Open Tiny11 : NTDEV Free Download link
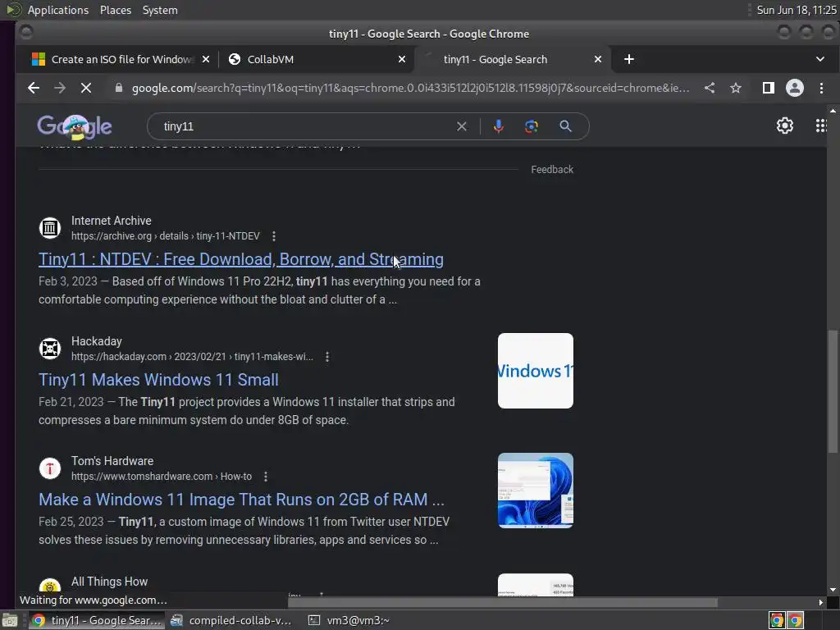Image resolution: width=840 pixels, height=630 pixels. click(241, 259)
